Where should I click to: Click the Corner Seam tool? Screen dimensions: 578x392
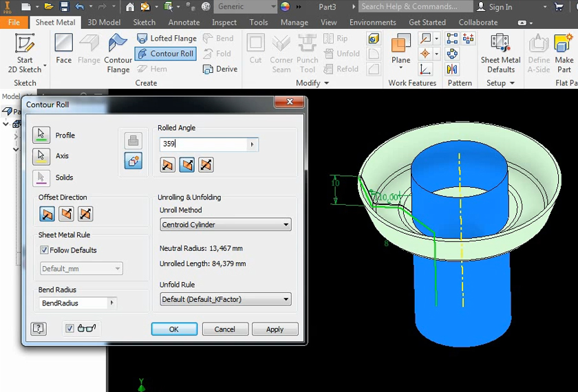point(281,52)
